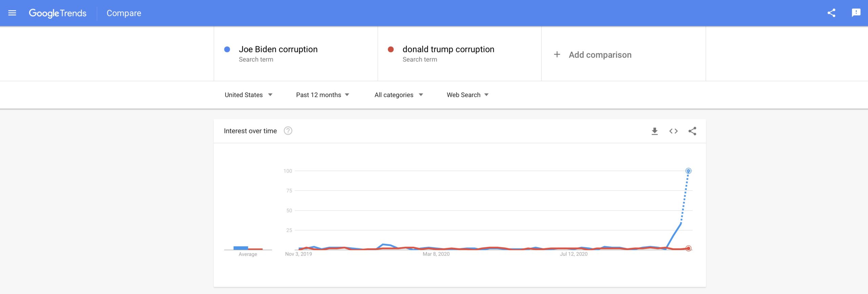Click the Compare header label
Viewport: 868px width, 294px height.
(x=124, y=13)
